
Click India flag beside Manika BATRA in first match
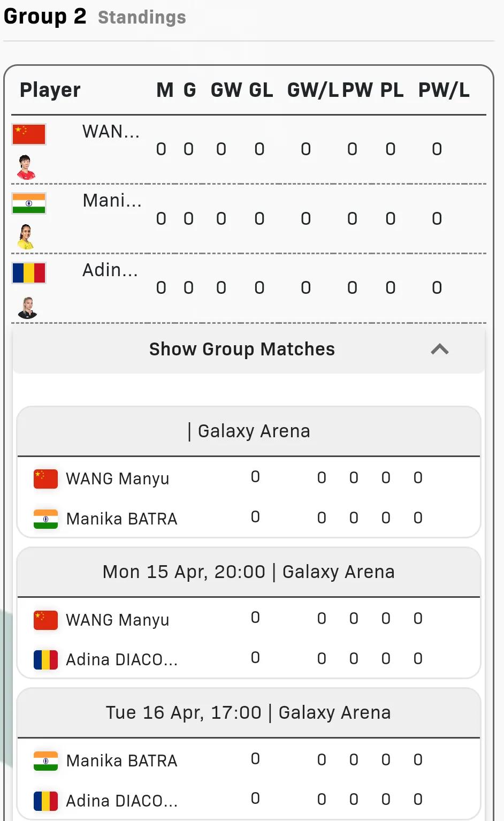pyautogui.click(x=45, y=519)
